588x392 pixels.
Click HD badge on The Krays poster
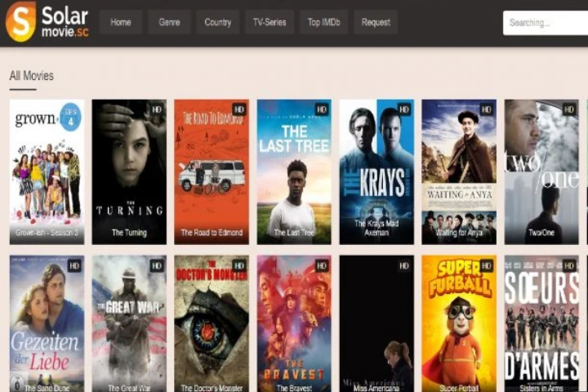pos(404,109)
